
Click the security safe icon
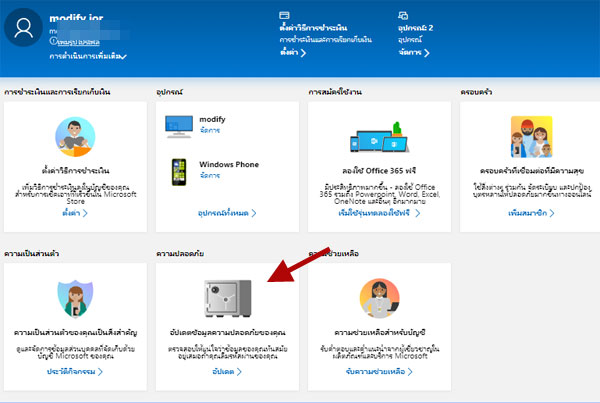[228, 299]
